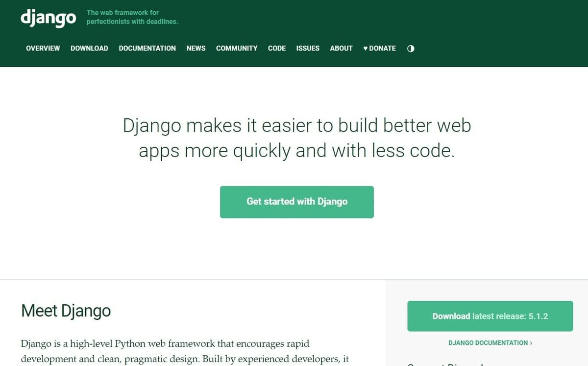Open the Django Documentation link

click(x=490, y=343)
